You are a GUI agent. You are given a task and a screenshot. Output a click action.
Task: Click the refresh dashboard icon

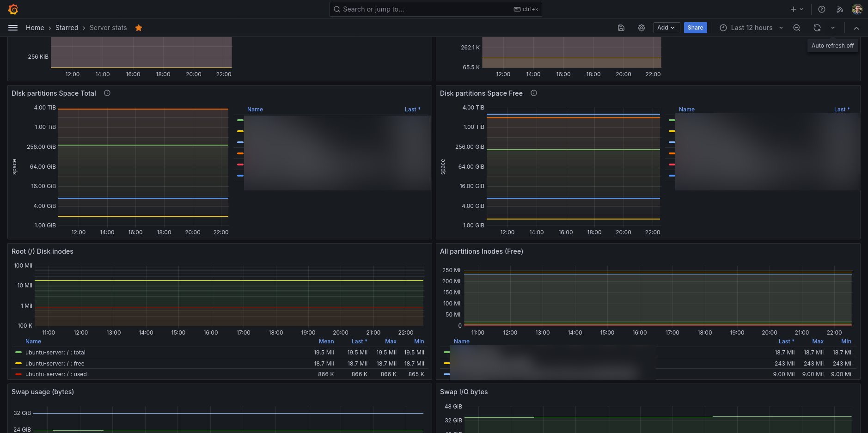click(x=817, y=28)
